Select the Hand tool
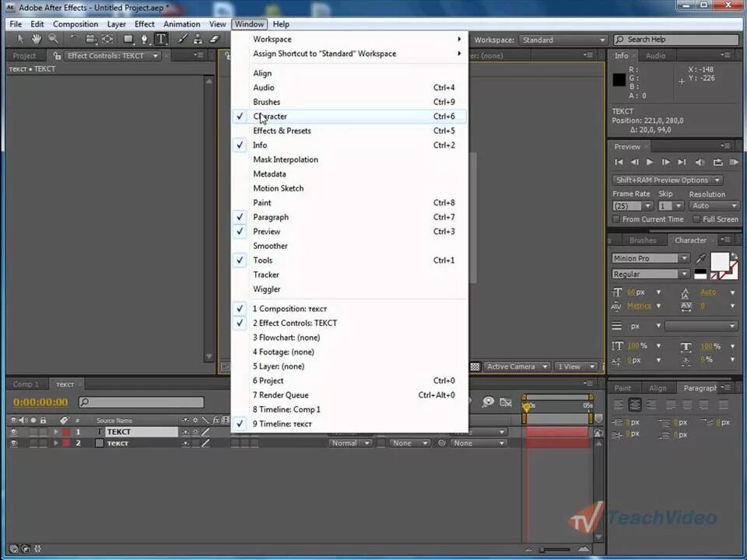This screenshot has height=560, width=747. 37,39
